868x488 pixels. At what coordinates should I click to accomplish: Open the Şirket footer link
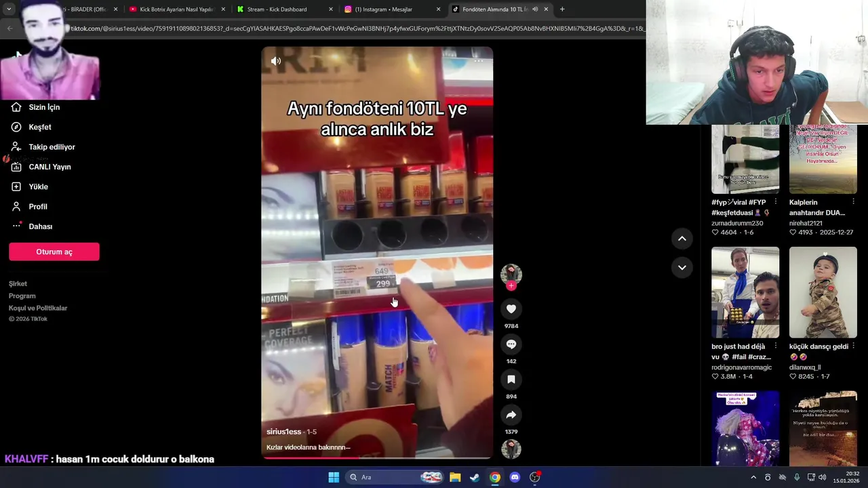(x=18, y=284)
